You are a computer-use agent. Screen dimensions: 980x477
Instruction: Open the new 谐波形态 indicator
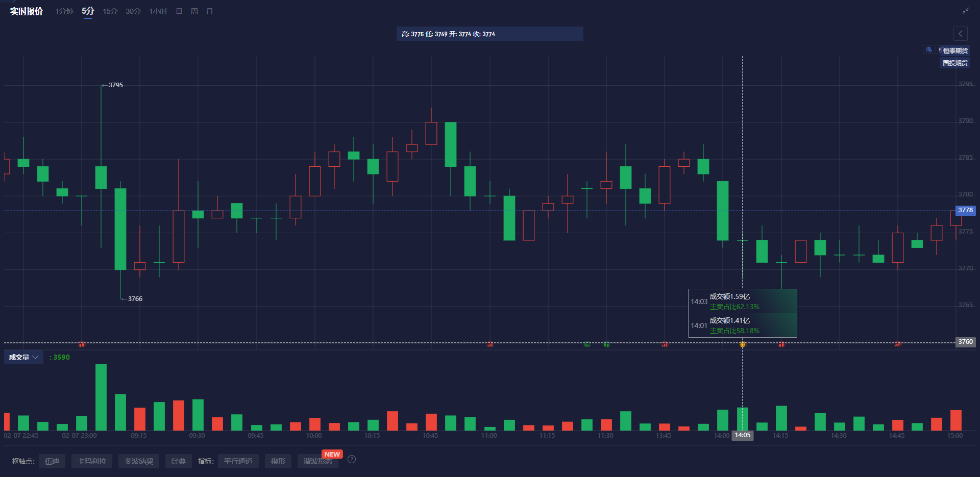coord(317,461)
